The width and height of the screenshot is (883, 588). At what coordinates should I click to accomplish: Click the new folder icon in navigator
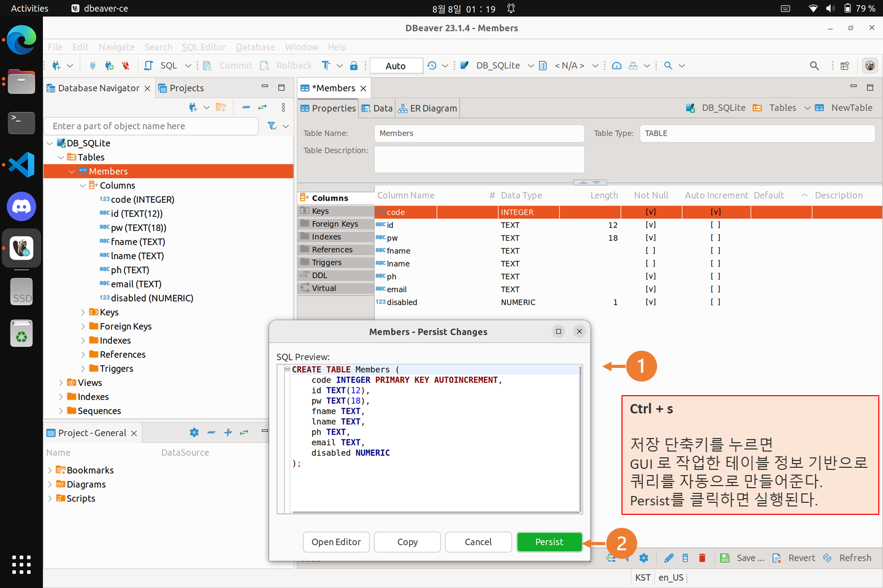(x=221, y=107)
